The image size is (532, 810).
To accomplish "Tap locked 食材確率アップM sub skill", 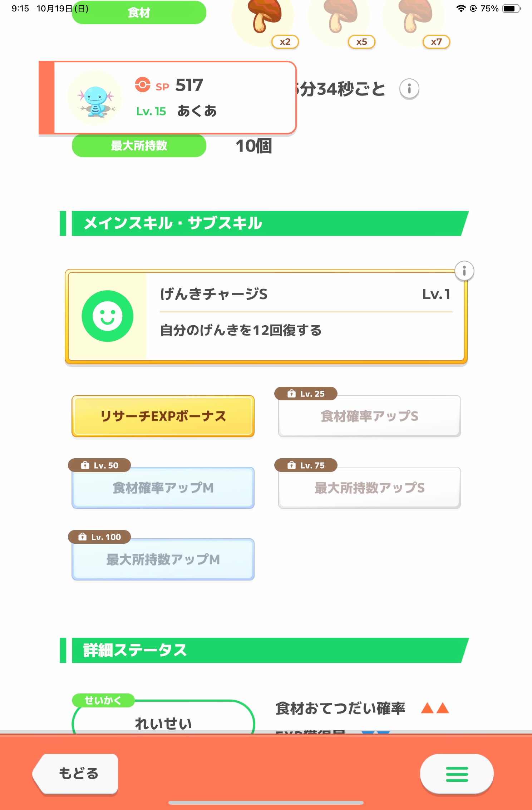I will pyautogui.click(x=163, y=488).
